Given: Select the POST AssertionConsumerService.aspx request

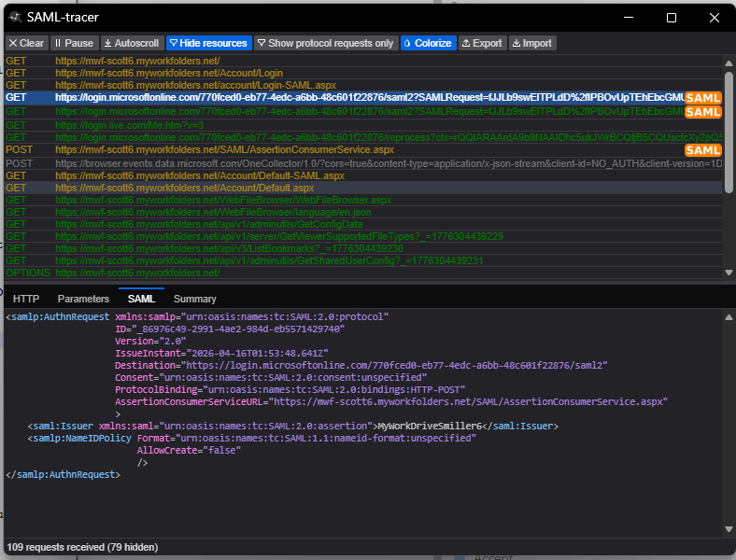Looking at the screenshot, I should coord(224,149).
